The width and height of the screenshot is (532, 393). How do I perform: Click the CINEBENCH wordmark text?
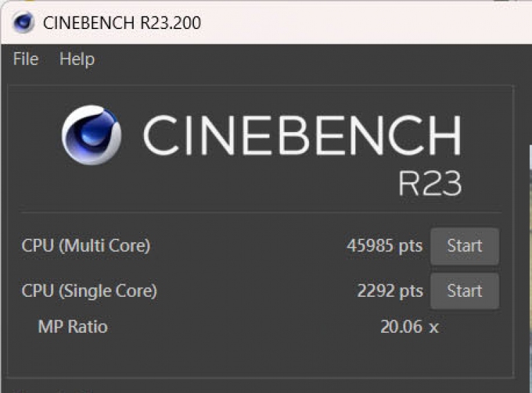pos(301,135)
